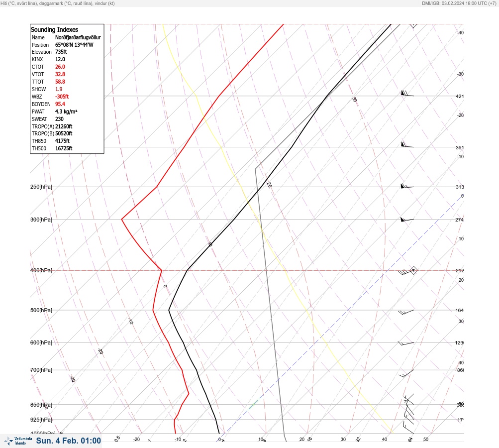Click the header legend 'Hiti (°C, svört lína)...'
The height and width of the screenshot is (448, 499).
pyautogui.click(x=58, y=3)
